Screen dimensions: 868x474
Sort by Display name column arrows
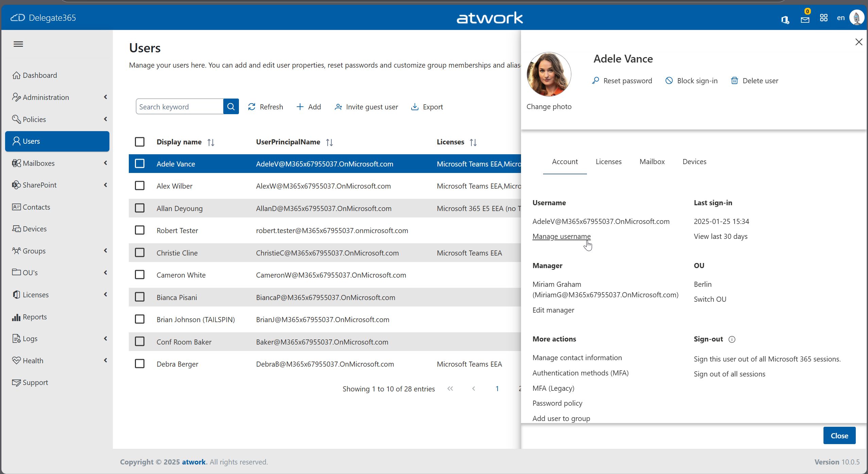pyautogui.click(x=211, y=142)
